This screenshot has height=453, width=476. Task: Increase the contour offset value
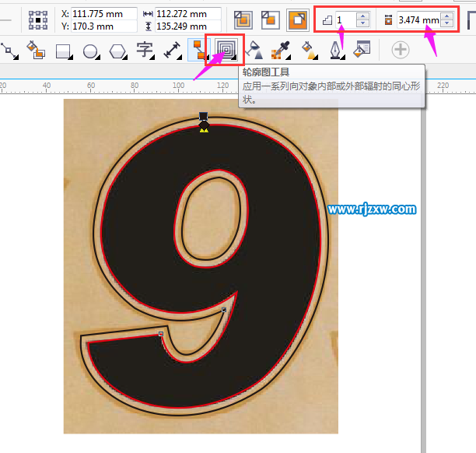[x=446, y=16]
